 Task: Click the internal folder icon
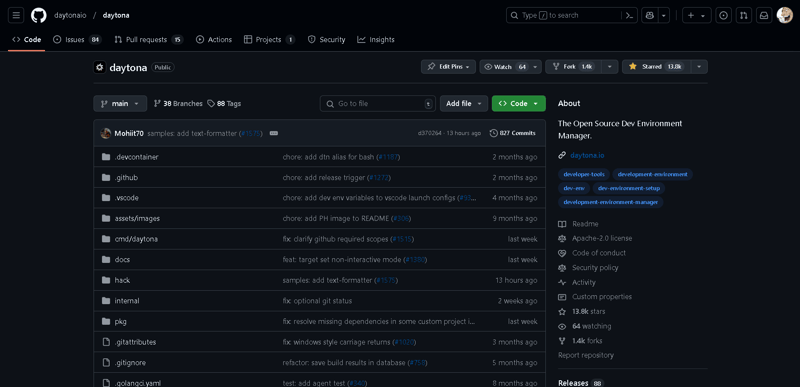(x=106, y=301)
